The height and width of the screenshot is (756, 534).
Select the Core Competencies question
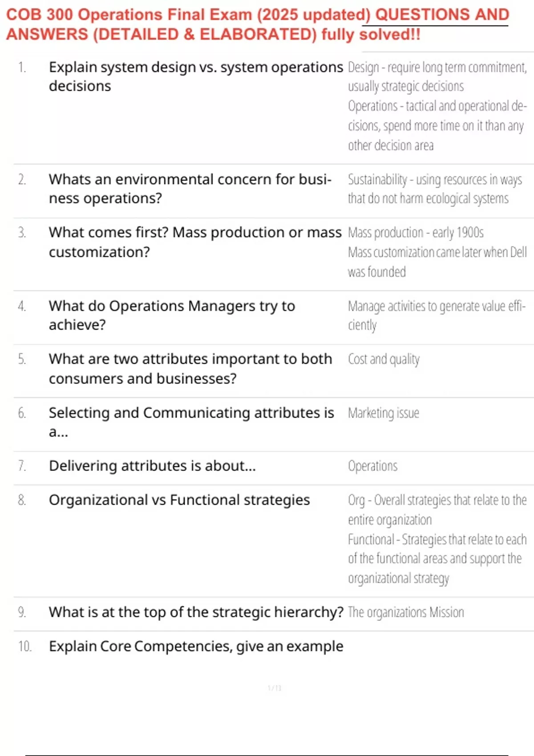[x=196, y=646]
